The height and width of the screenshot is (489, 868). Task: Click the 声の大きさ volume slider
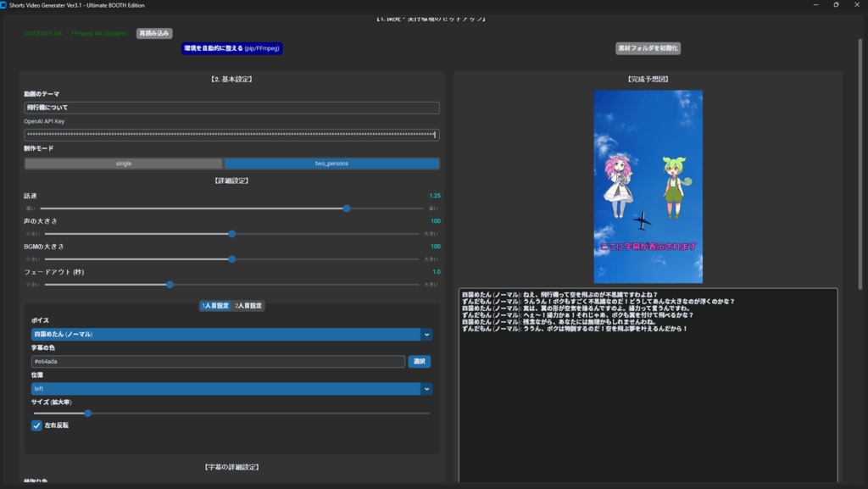(234, 234)
